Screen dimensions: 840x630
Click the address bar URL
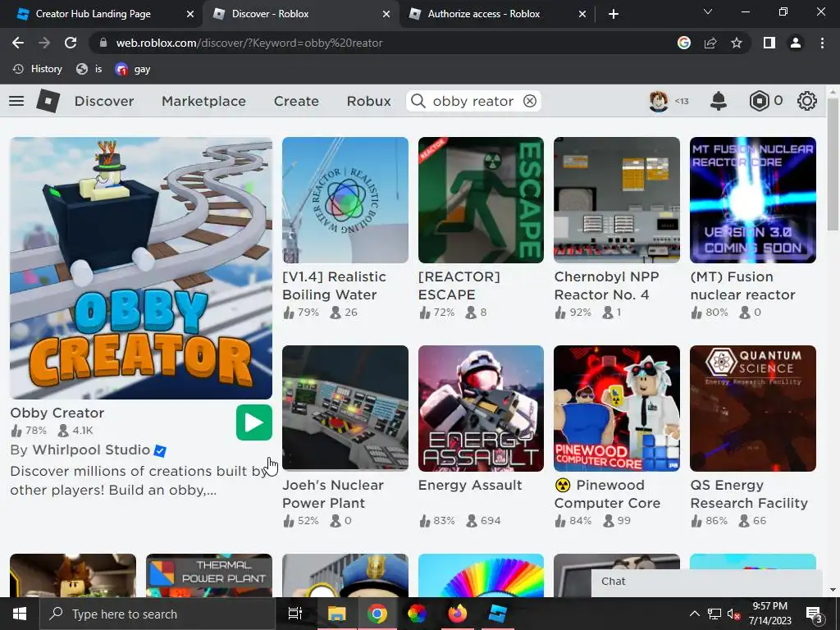point(249,43)
